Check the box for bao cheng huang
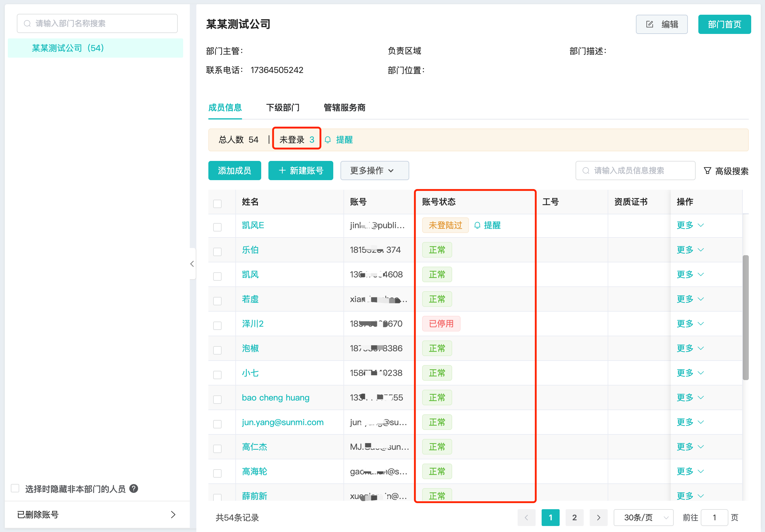This screenshot has width=765, height=532. 217,399
